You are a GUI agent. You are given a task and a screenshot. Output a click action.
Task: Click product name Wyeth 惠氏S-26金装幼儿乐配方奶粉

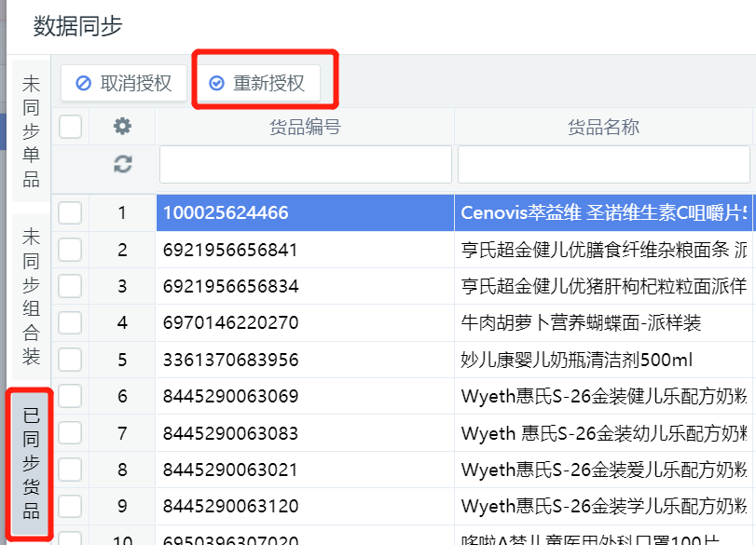point(604,432)
